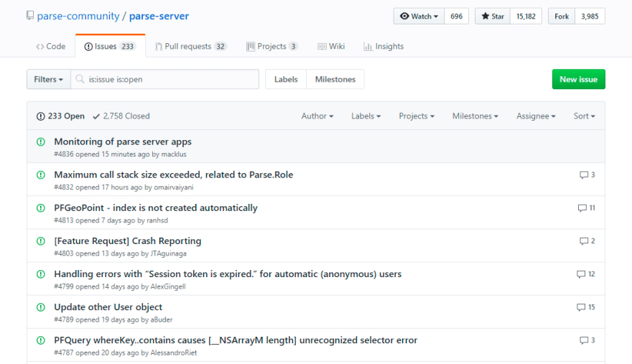
Task: Switch to the Pull requests tab
Action: (191, 47)
